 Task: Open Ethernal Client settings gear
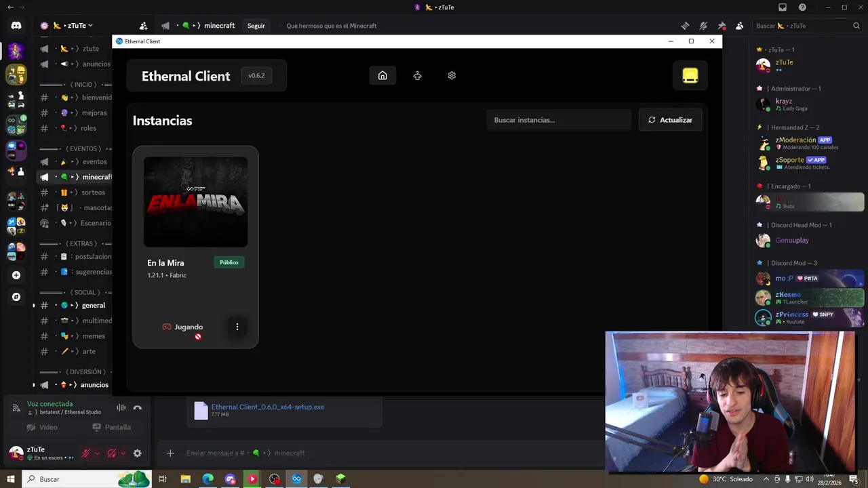pyautogui.click(x=452, y=75)
